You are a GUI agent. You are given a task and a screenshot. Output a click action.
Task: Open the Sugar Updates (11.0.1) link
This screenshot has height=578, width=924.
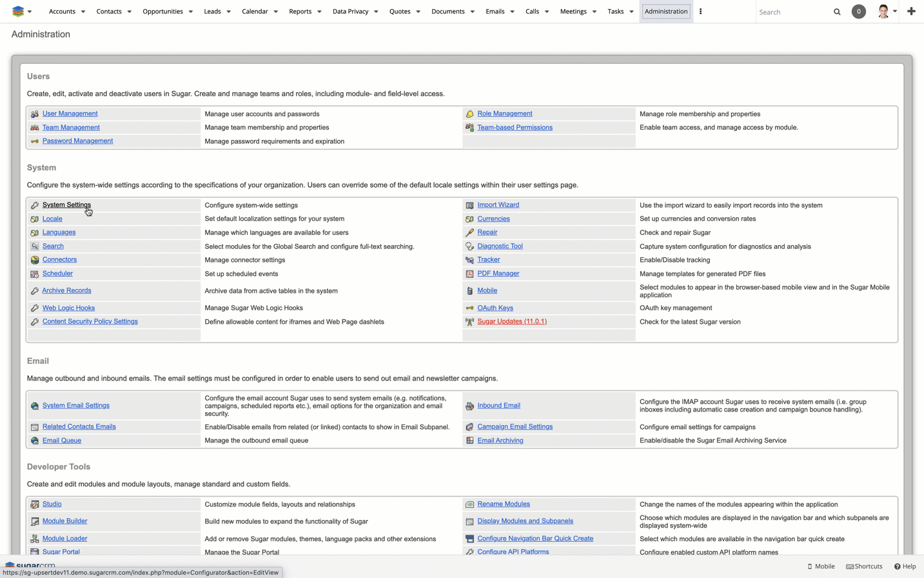(512, 321)
